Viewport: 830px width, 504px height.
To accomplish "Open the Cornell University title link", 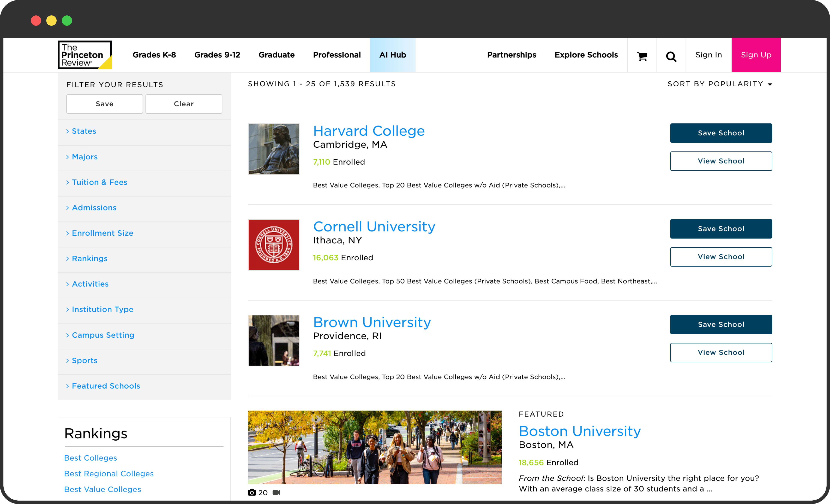I will pos(374,226).
